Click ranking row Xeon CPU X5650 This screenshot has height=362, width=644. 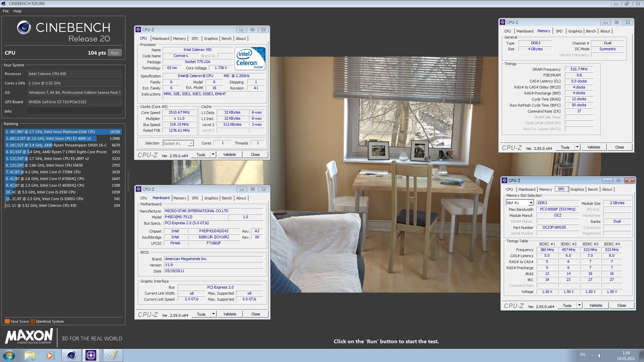(63, 165)
